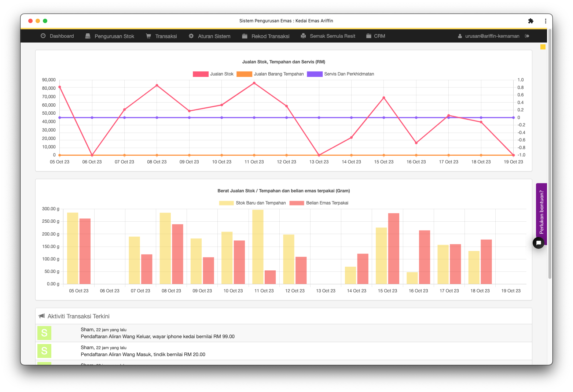Click the Perlukan bantuan? help button
This screenshot has width=573, height=392.
coord(541,212)
